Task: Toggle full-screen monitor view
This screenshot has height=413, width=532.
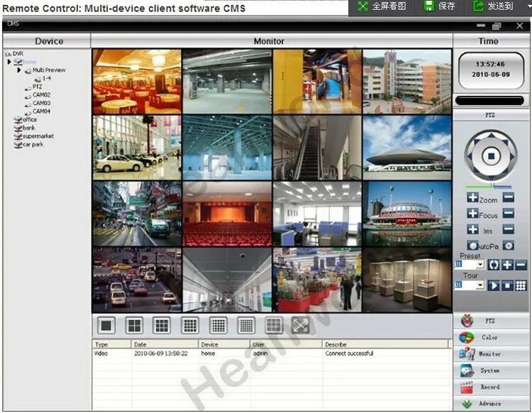Action: point(301,326)
